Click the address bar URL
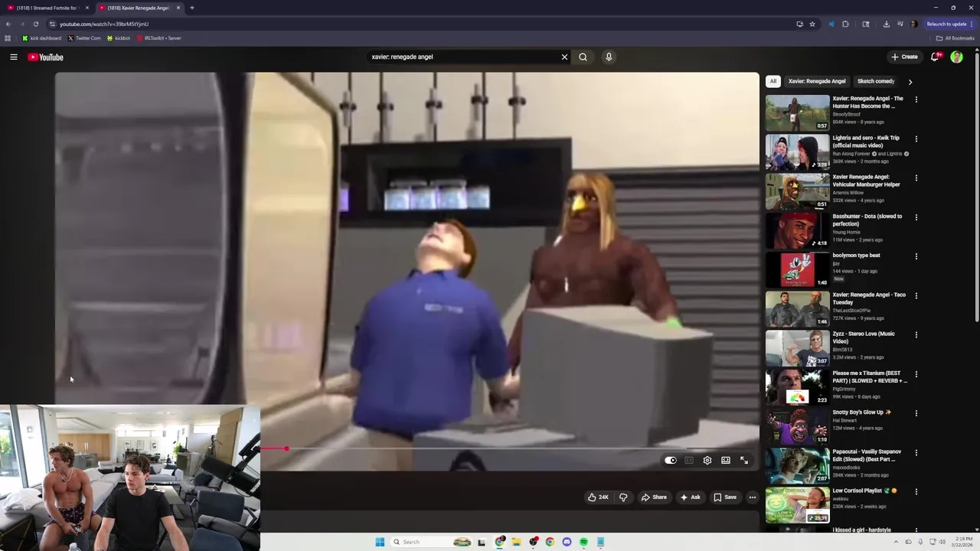980x551 pixels. tap(104, 24)
